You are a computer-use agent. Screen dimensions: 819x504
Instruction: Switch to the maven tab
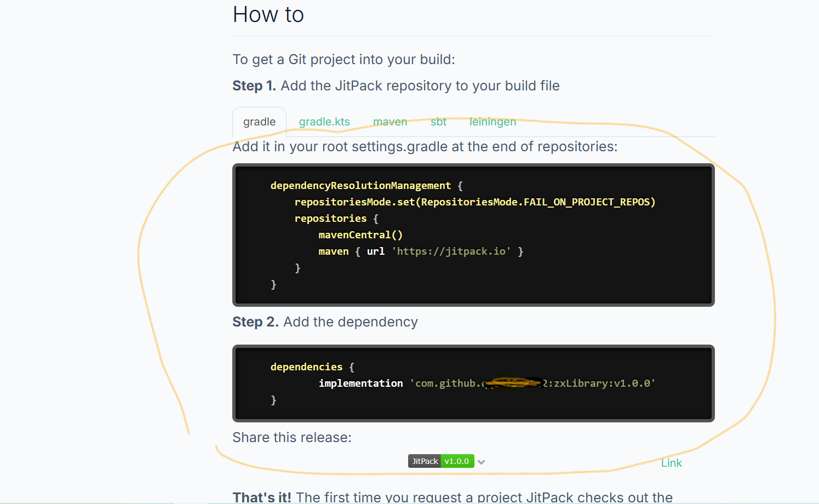pyautogui.click(x=390, y=122)
